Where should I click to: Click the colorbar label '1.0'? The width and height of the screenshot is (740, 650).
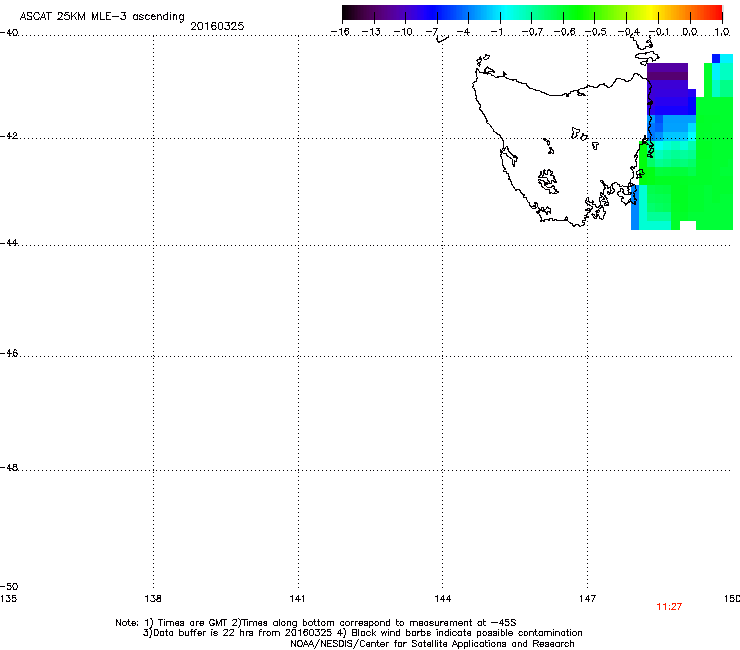[x=722, y=32]
